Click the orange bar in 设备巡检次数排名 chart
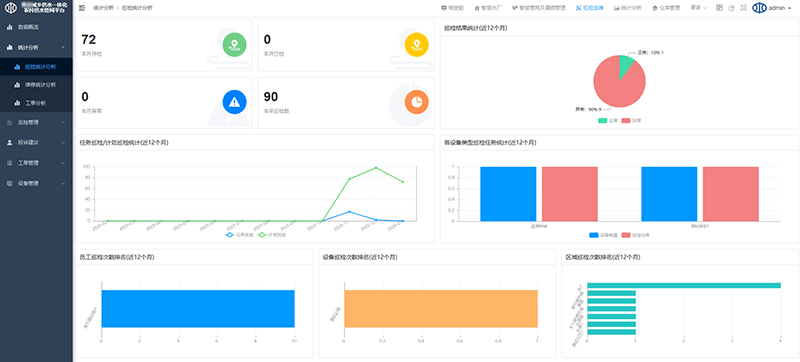This screenshot has height=362, width=800. click(441, 308)
